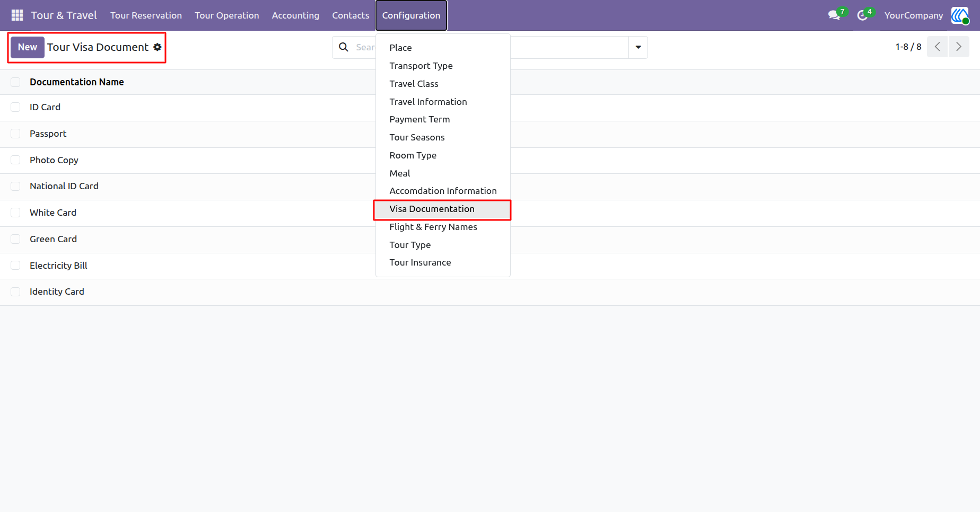This screenshot has width=980, height=512.
Task: Click YourCompany company switcher
Action: pyautogui.click(x=914, y=15)
